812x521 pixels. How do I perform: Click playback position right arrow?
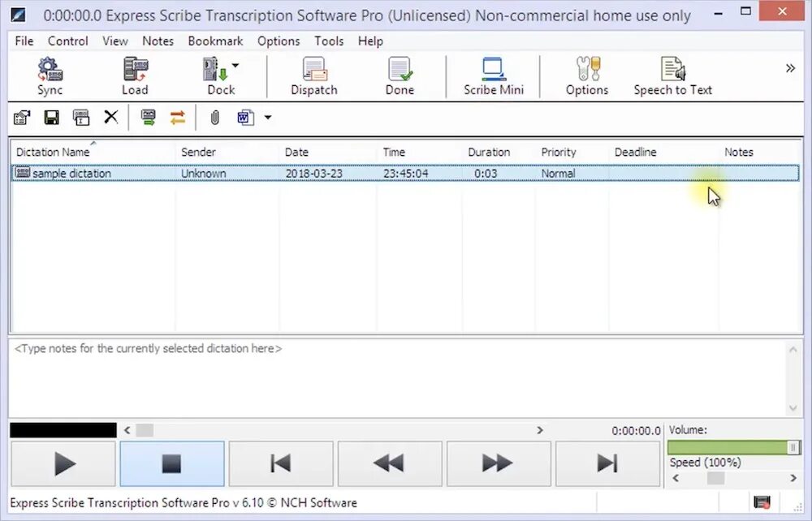[x=540, y=430]
